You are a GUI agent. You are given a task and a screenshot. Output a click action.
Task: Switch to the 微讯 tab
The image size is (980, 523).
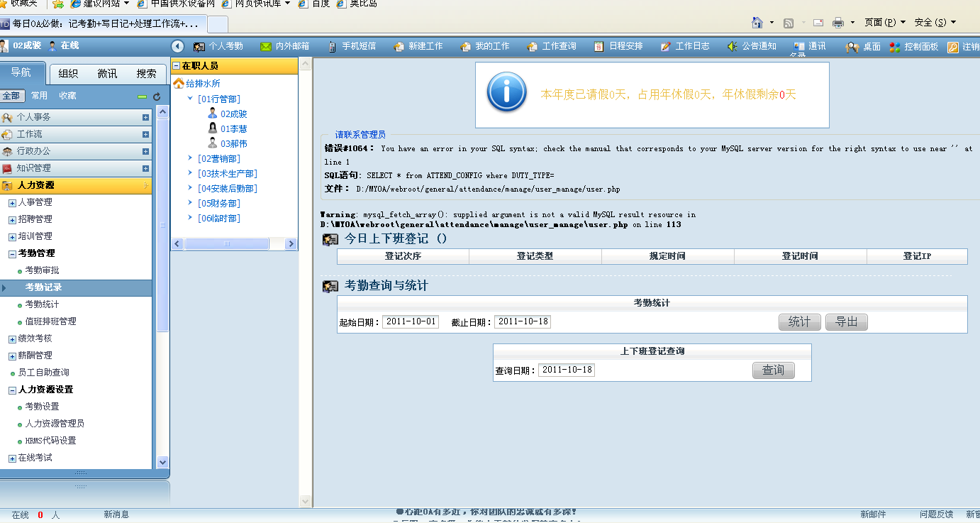click(x=108, y=73)
